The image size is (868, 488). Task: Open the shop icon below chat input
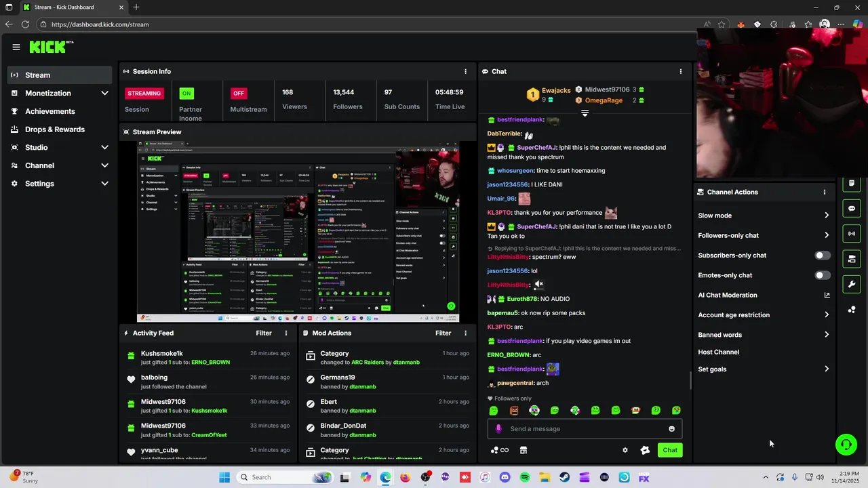[524, 450]
